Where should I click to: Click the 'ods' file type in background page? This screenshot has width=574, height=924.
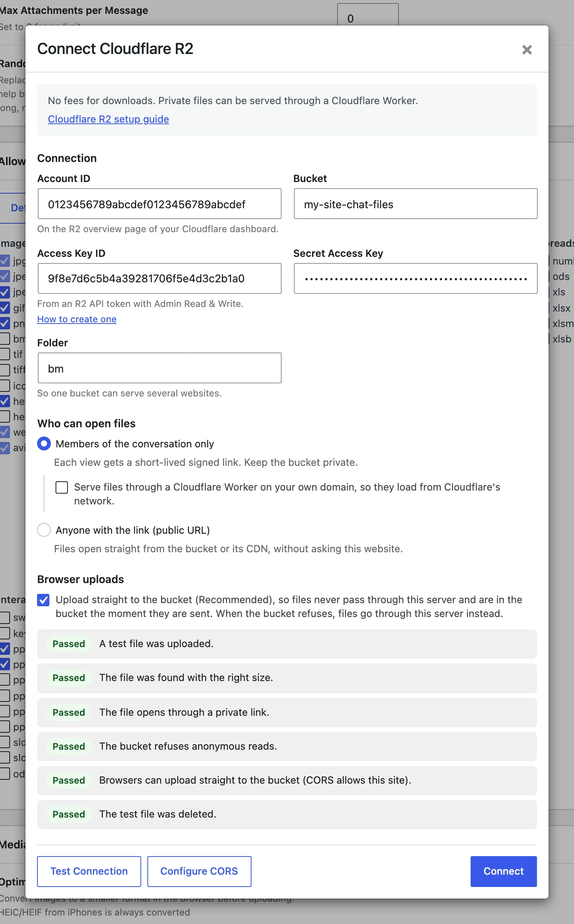[561, 277]
